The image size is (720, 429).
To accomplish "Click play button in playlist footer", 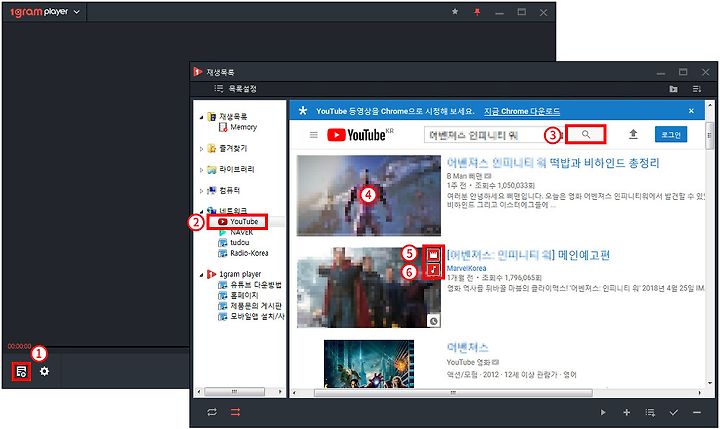I will pyautogui.click(x=603, y=412).
